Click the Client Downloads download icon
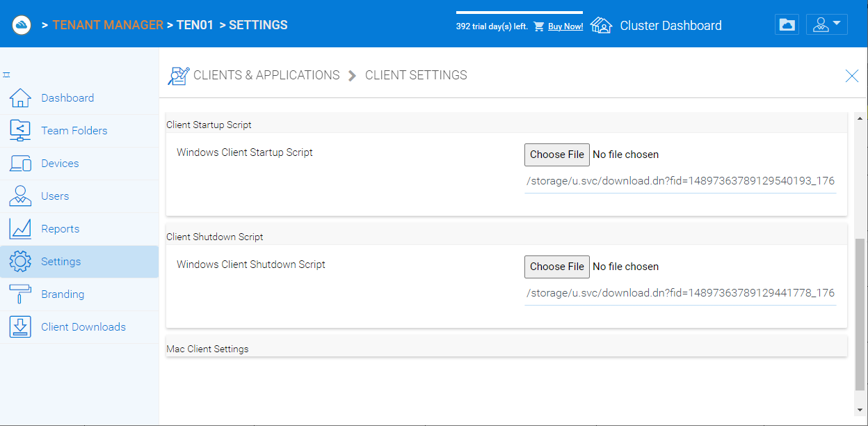 (20, 327)
